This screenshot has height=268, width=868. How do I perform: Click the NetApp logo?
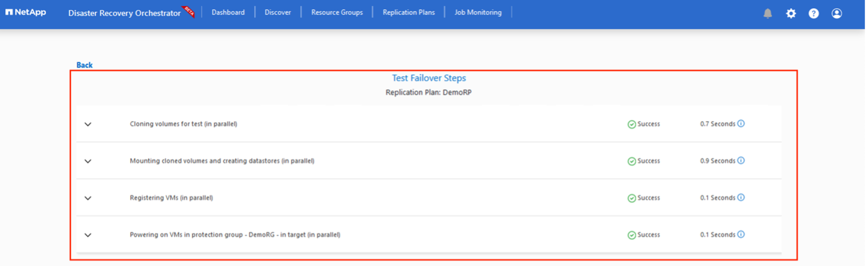[26, 12]
